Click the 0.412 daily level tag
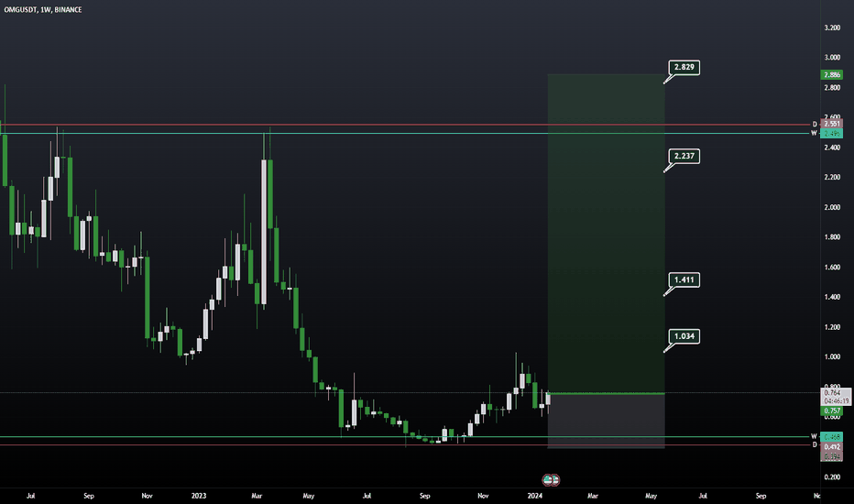Viewport: 854px width, 504px height. pos(832,447)
